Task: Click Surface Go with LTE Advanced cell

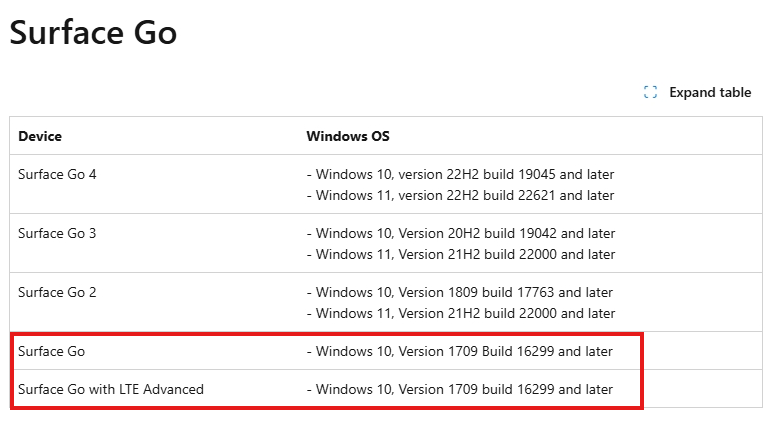Action: coord(111,390)
